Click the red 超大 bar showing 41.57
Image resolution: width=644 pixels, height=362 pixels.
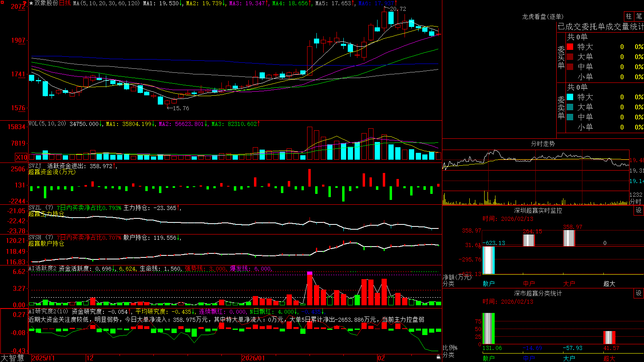click(609, 337)
